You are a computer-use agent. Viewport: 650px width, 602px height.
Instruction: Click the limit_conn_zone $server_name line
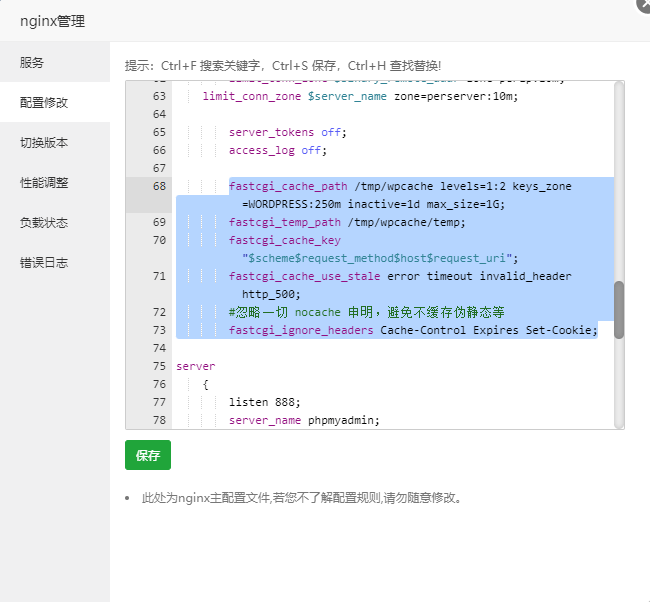tap(360, 96)
